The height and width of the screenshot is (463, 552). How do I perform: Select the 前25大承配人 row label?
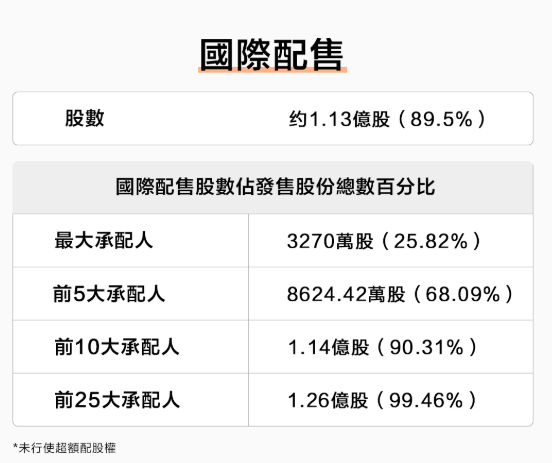(117, 400)
